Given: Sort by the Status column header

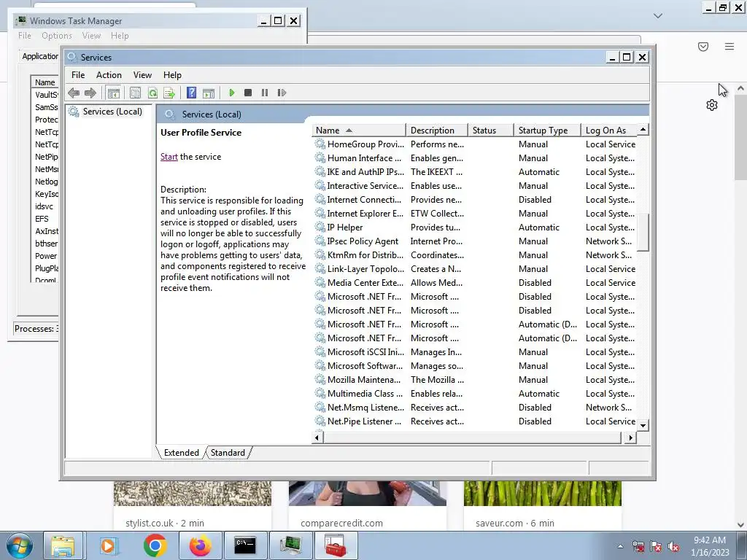Looking at the screenshot, I should 491,130.
